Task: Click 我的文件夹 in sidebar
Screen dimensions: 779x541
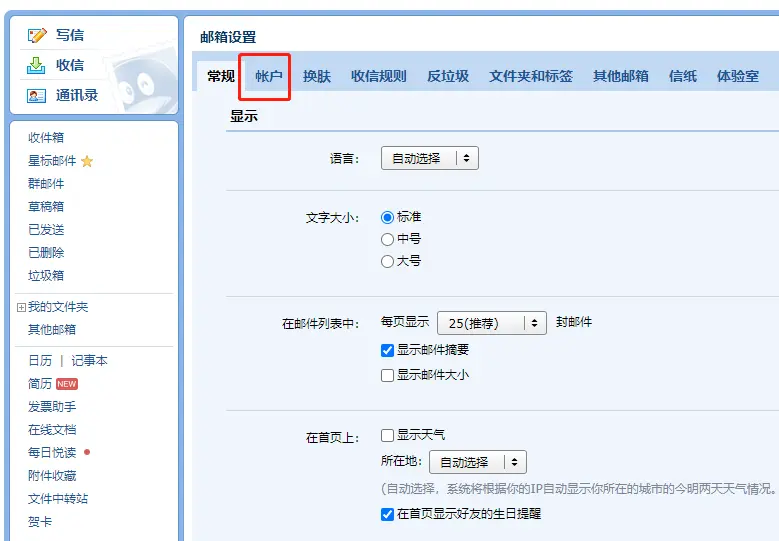Action: [58, 307]
